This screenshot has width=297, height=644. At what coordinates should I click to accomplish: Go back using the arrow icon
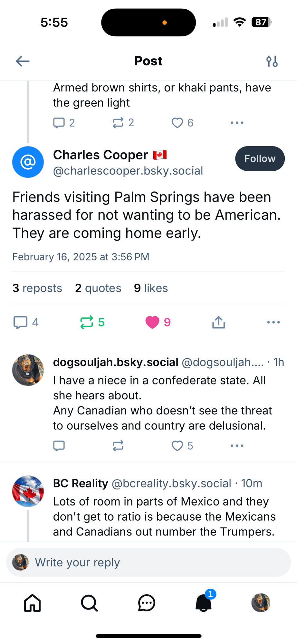click(23, 61)
